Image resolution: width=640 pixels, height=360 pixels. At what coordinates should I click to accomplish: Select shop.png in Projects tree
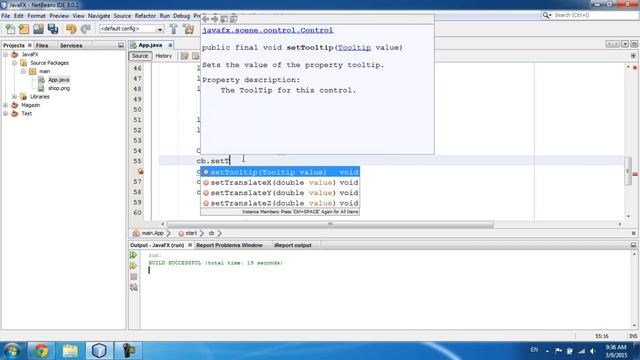pyautogui.click(x=59, y=88)
